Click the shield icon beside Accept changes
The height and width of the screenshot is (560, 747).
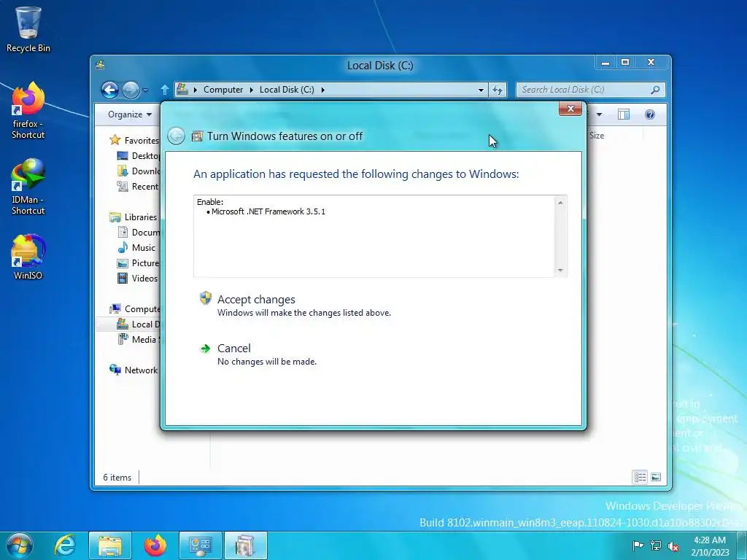click(x=205, y=298)
